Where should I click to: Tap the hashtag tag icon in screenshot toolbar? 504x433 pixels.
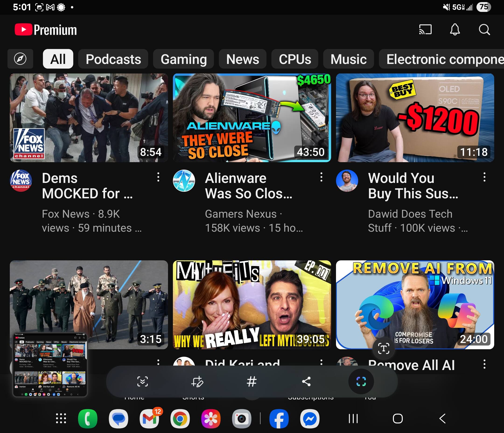pos(252,381)
